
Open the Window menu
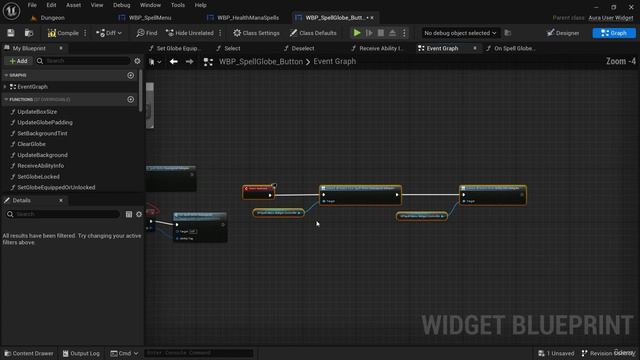[x=150, y=5]
